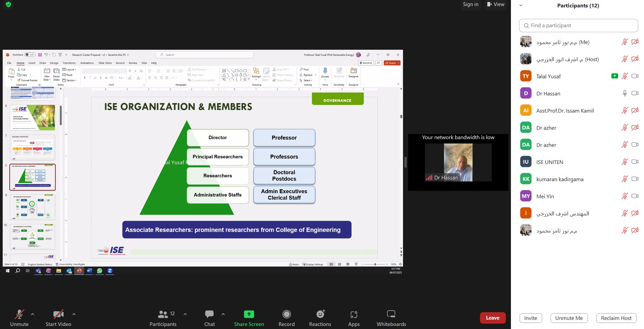This screenshot has height=329, width=644.
Task: Open the Participants panel icon in toolbar
Action: coord(163,314)
